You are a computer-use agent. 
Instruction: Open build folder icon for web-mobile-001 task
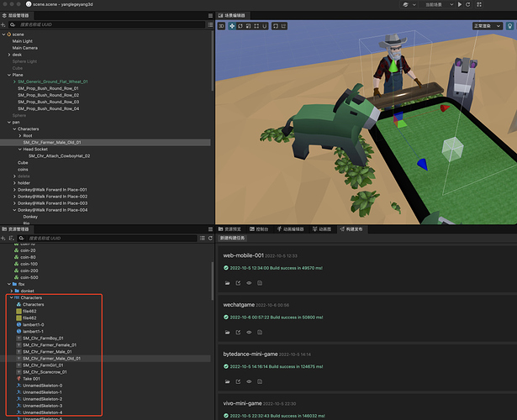click(x=228, y=283)
